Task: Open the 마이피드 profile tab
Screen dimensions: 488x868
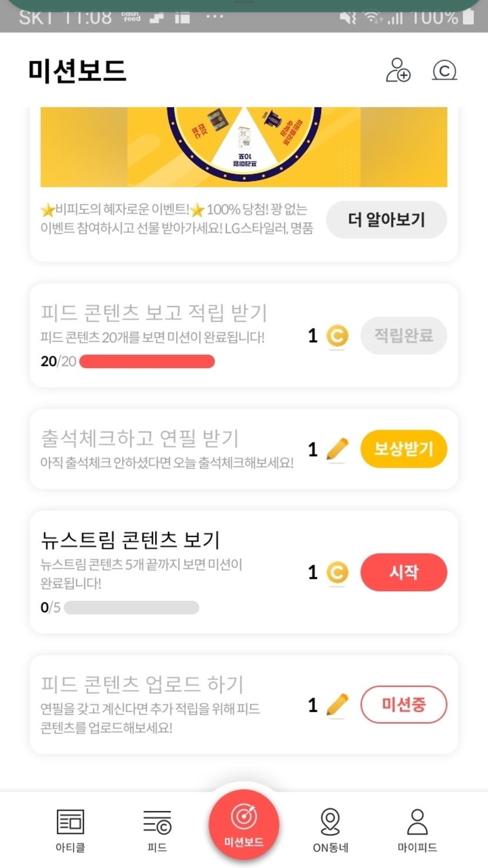Action: pos(417,822)
